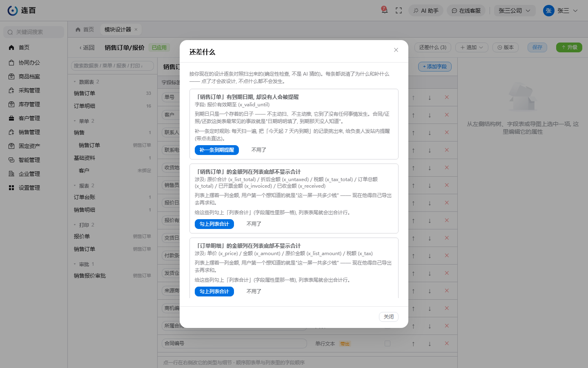
Task: Click 不用了 for the 到期日期 reminder card
Action: point(258,150)
